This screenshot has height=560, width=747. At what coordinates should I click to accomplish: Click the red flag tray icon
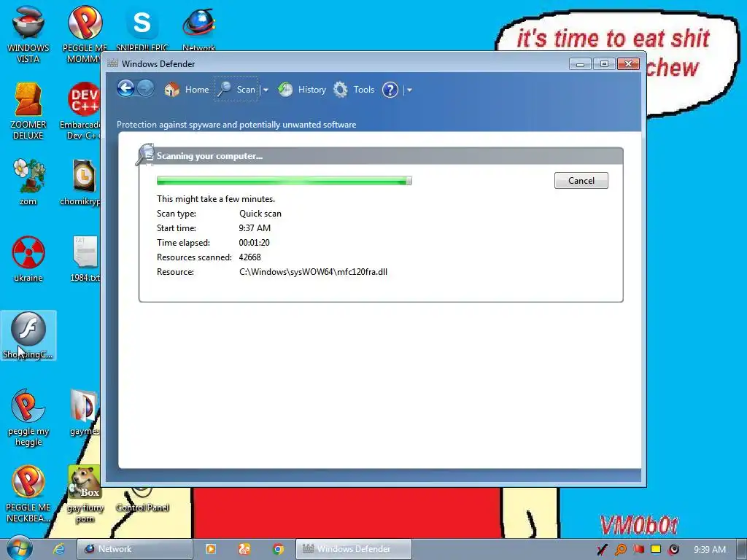tap(638, 550)
